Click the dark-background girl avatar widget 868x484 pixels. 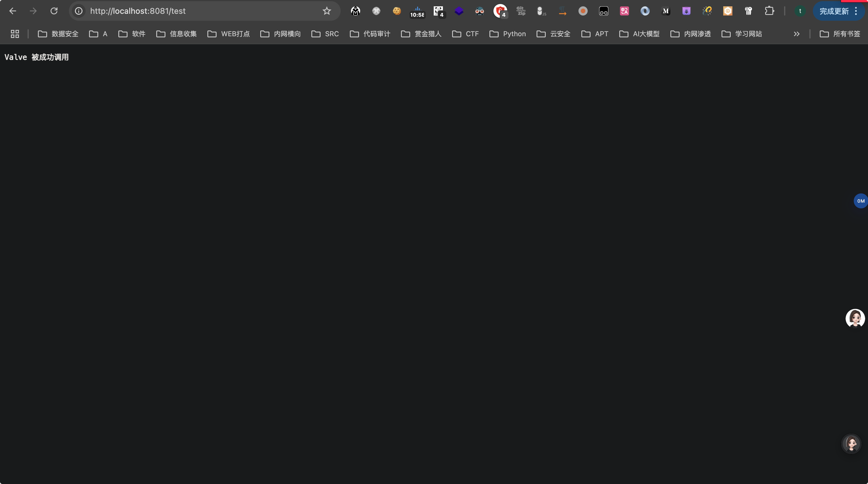pos(851,444)
